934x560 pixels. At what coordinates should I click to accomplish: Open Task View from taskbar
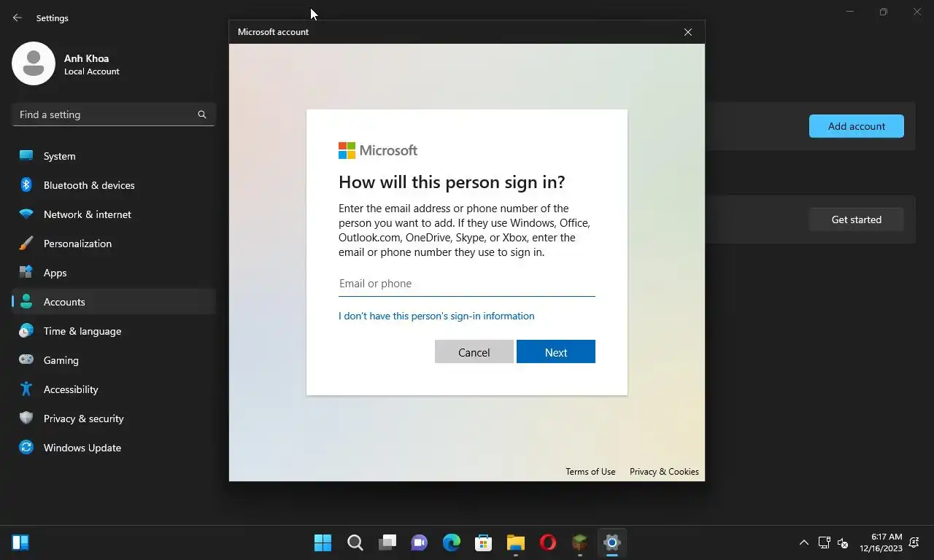click(x=387, y=542)
